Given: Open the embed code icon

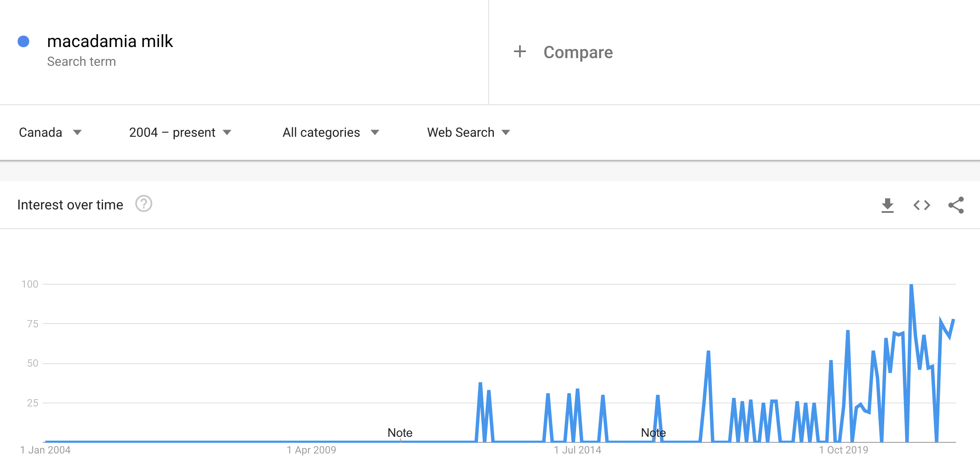Looking at the screenshot, I should [922, 205].
